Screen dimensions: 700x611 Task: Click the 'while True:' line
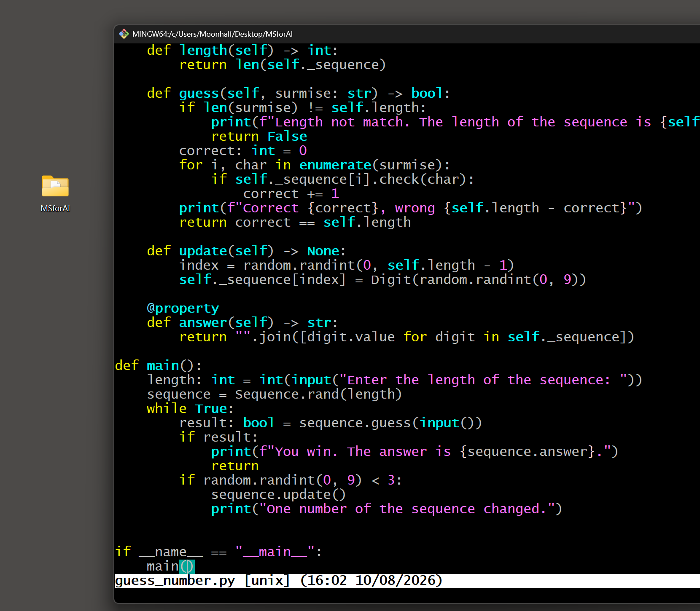(190, 408)
